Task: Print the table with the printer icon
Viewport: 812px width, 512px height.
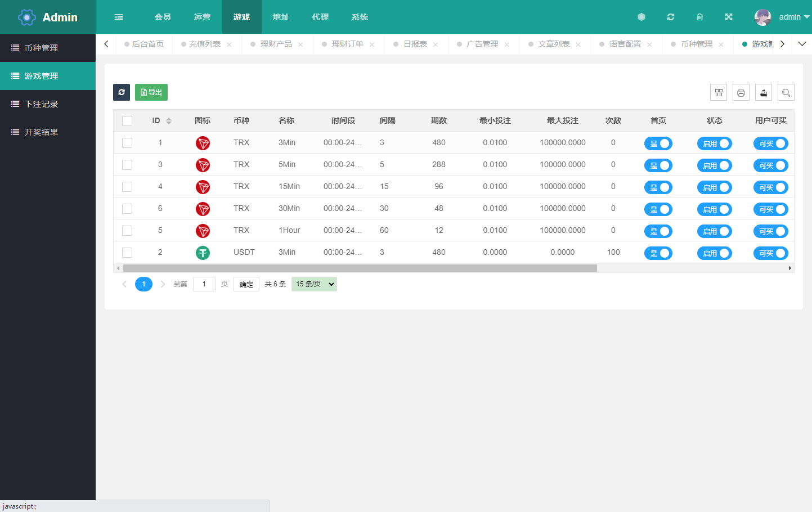Action: (x=741, y=92)
